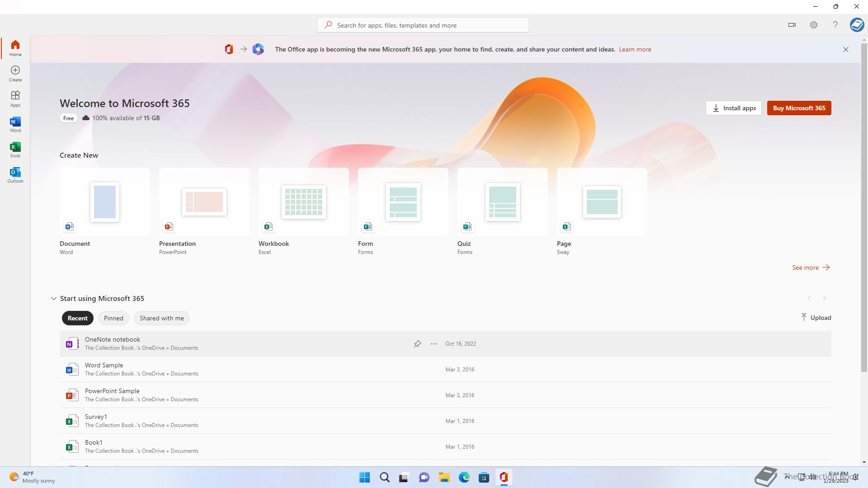Select the Recent tab
Screen dimensions: 868x488
tap(77, 318)
